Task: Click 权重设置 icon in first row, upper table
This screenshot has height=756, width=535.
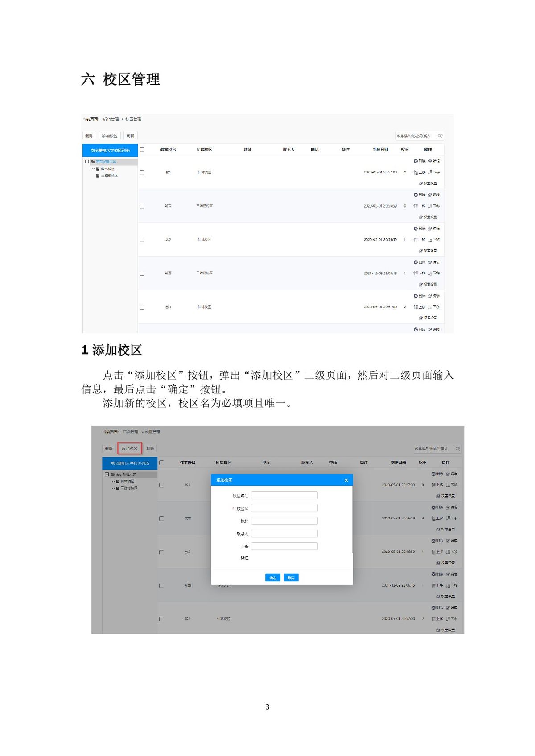Action: (x=421, y=184)
